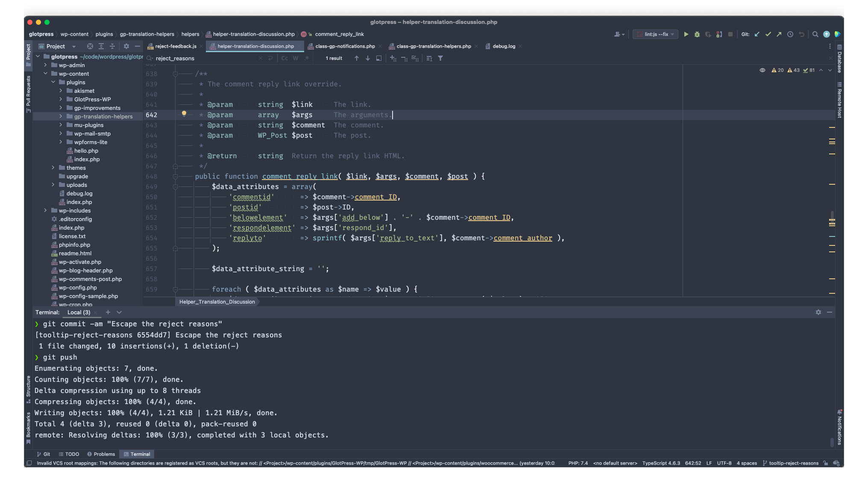Open the Problems tool window

click(x=101, y=454)
